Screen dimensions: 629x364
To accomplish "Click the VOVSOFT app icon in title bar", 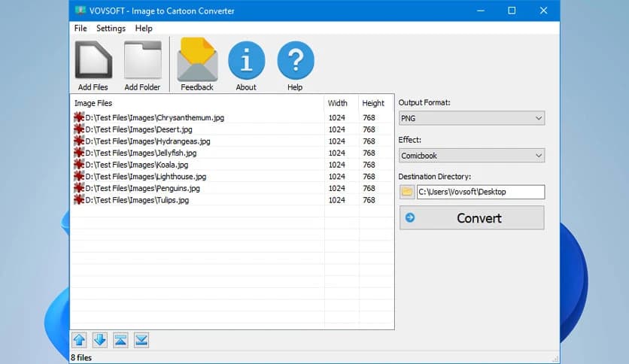I will 81,11.
